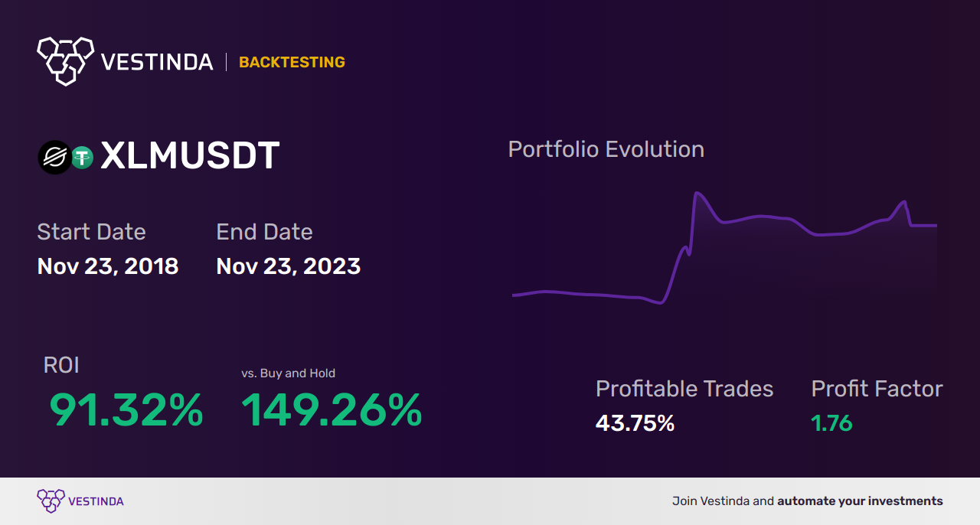Image resolution: width=980 pixels, height=525 pixels.
Task: Click the VESTINDA wordmark in the header
Action: tap(157, 62)
